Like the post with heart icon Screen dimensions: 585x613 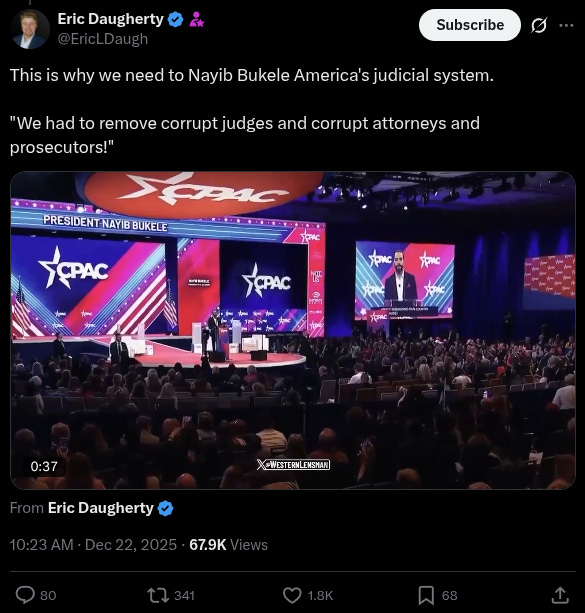[x=292, y=595]
